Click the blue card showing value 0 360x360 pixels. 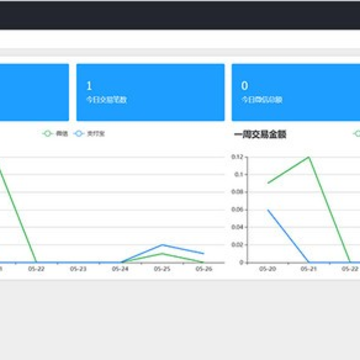[296, 92]
